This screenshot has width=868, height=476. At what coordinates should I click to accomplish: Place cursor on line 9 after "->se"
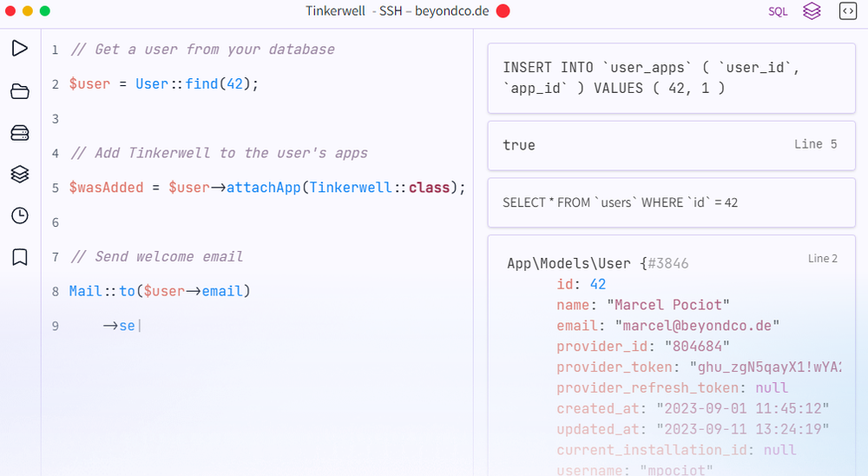click(x=137, y=327)
